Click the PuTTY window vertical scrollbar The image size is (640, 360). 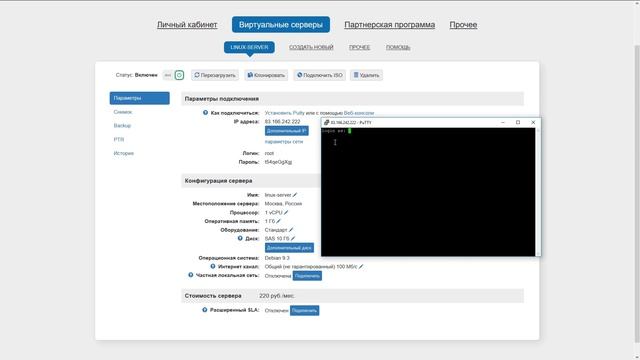(x=538, y=192)
